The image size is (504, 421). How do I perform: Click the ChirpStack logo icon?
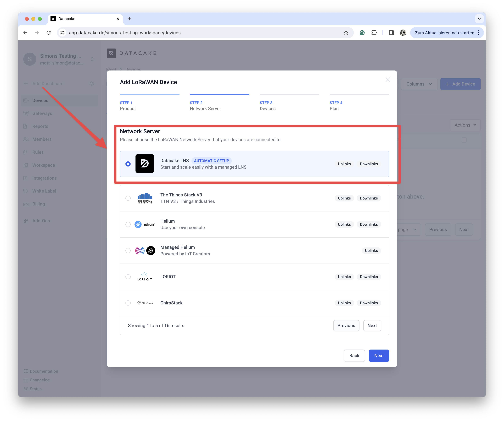click(145, 303)
